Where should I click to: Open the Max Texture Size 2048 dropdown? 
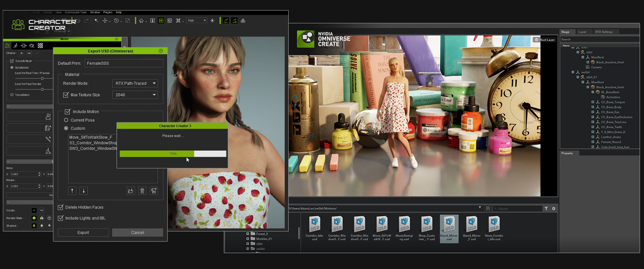pos(135,94)
